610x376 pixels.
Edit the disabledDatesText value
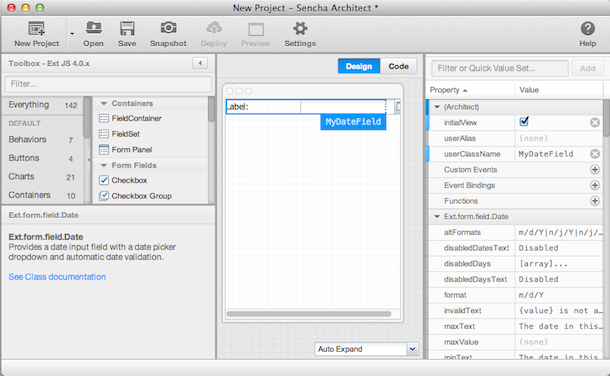coord(559,248)
